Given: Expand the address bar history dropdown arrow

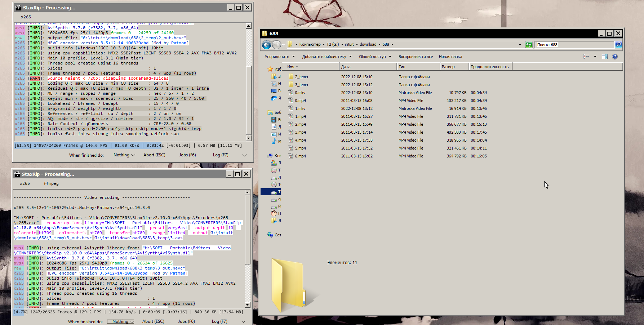Looking at the screenshot, I should tap(520, 45).
